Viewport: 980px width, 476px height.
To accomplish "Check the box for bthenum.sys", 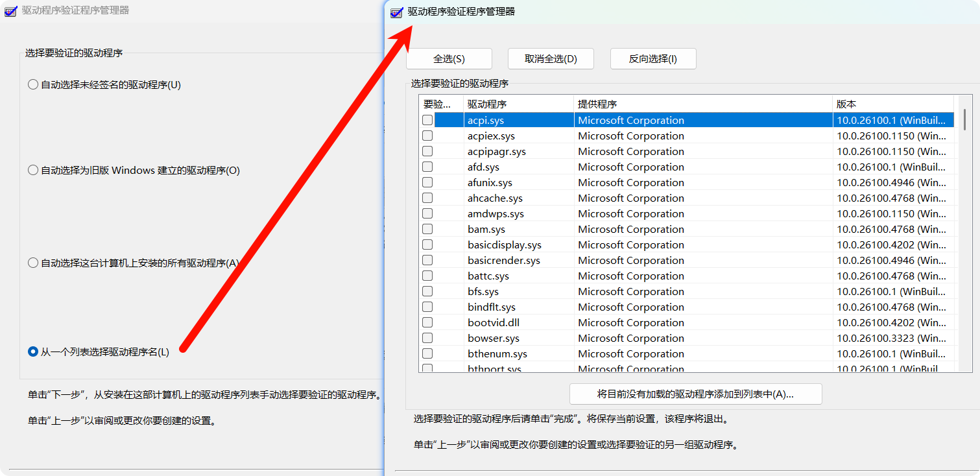I will tap(427, 353).
